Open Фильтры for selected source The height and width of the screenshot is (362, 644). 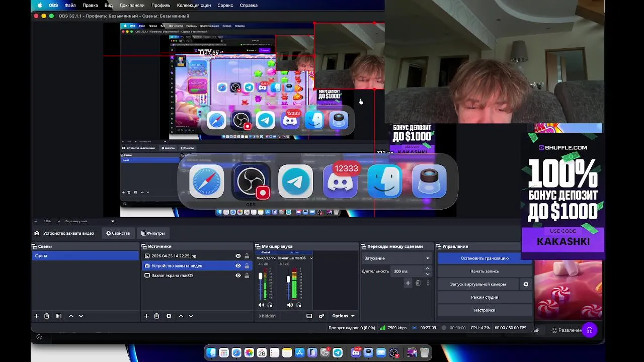click(x=153, y=233)
